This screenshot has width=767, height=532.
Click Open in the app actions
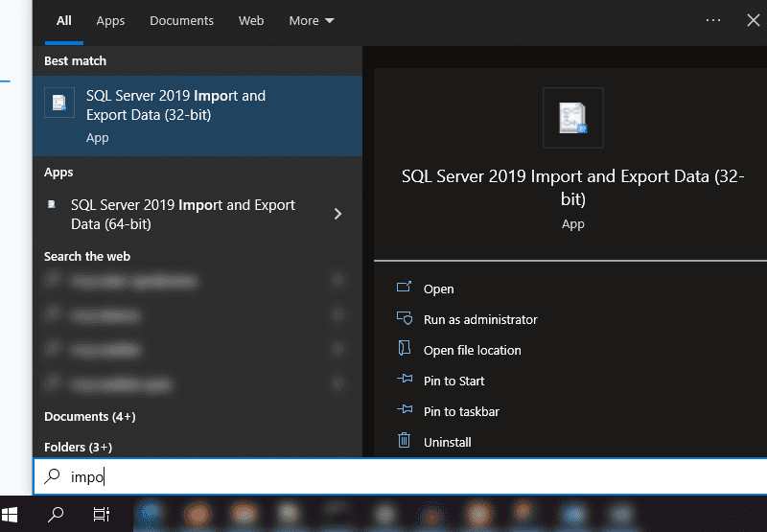[438, 289]
